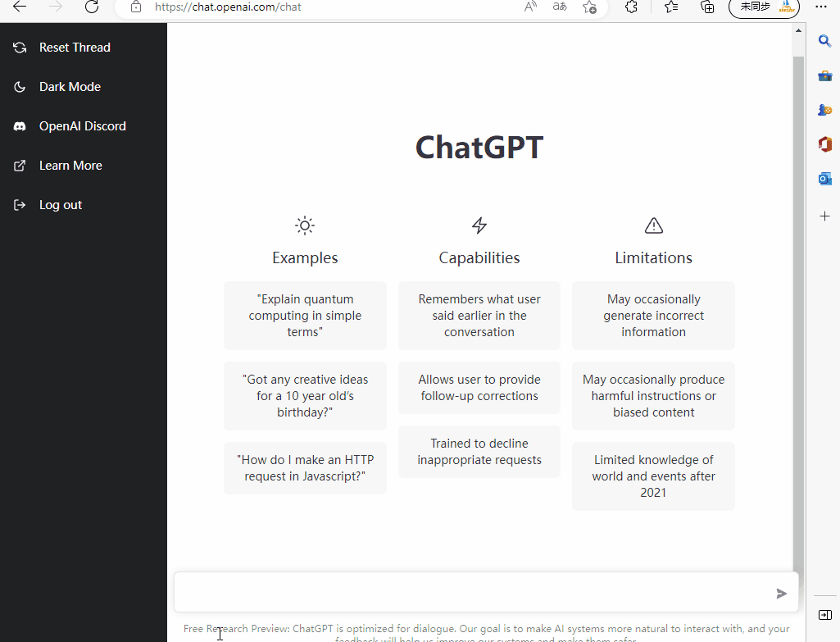Click "May occasionally produce harmful instructions" card

click(x=654, y=396)
